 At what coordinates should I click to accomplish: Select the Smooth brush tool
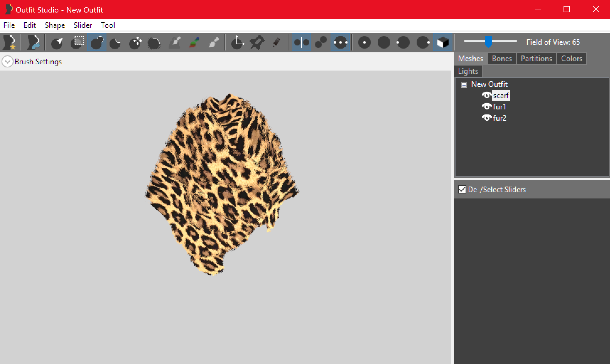pos(154,42)
